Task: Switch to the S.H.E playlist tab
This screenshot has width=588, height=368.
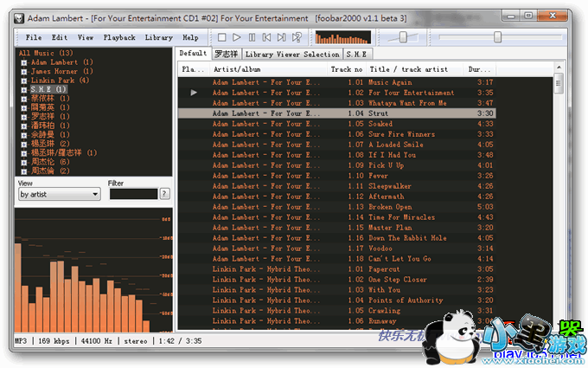Action: pyautogui.click(x=356, y=54)
